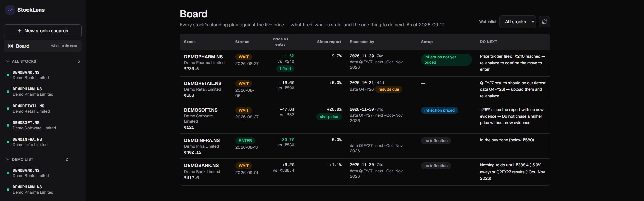The height and width of the screenshot is (201, 644).
Task: Click 'In the buy zone (below ₹580)' text
Action: 507,140
